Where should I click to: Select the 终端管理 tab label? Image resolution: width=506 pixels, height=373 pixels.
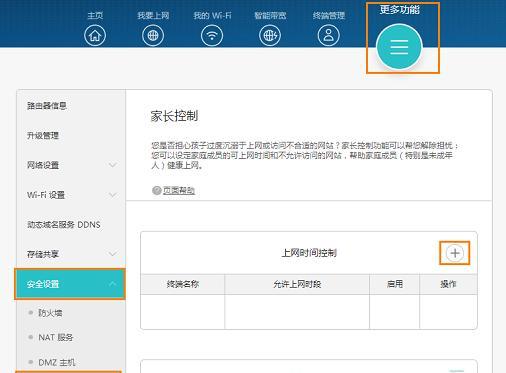(329, 15)
